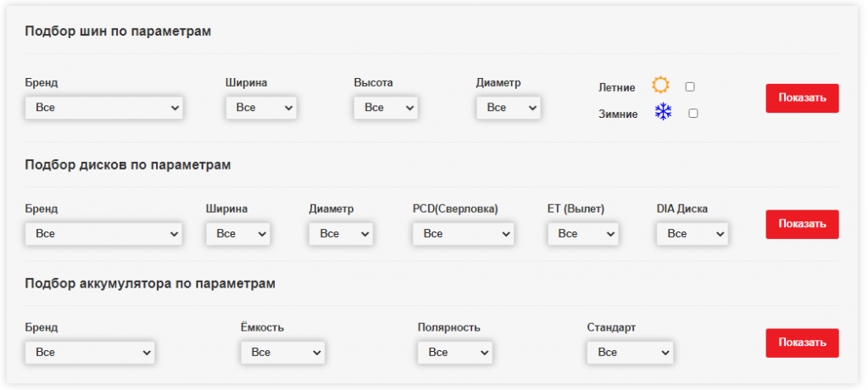Expand the disk Ширина dropdown
The width and height of the screenshot is (868, 390).
tap(238, 233)
